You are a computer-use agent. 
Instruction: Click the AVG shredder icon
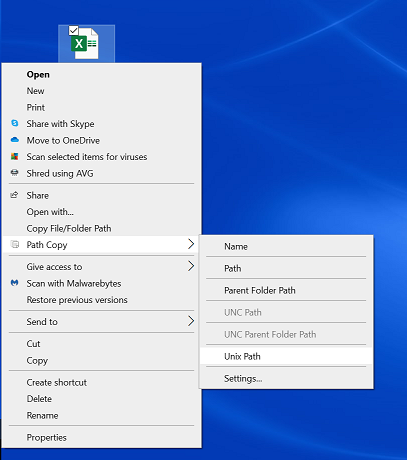pos(15,173)
